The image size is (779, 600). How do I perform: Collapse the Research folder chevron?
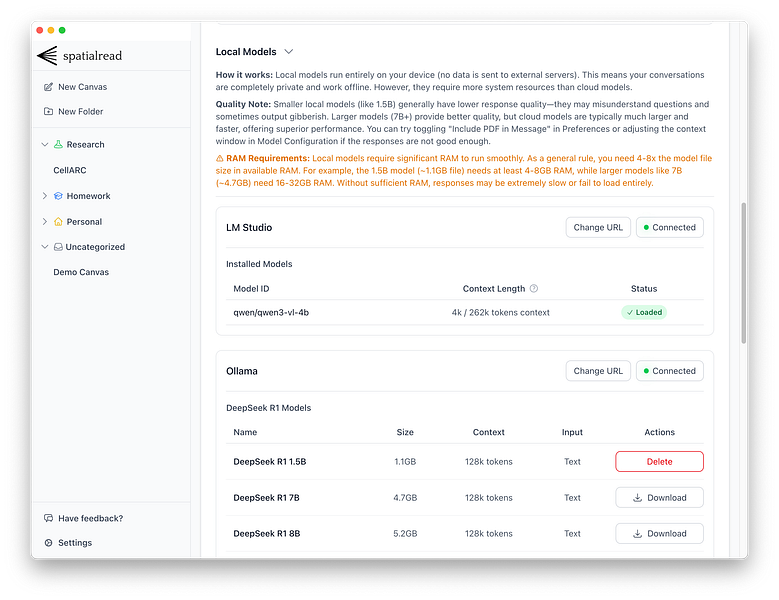pos(45,145)
